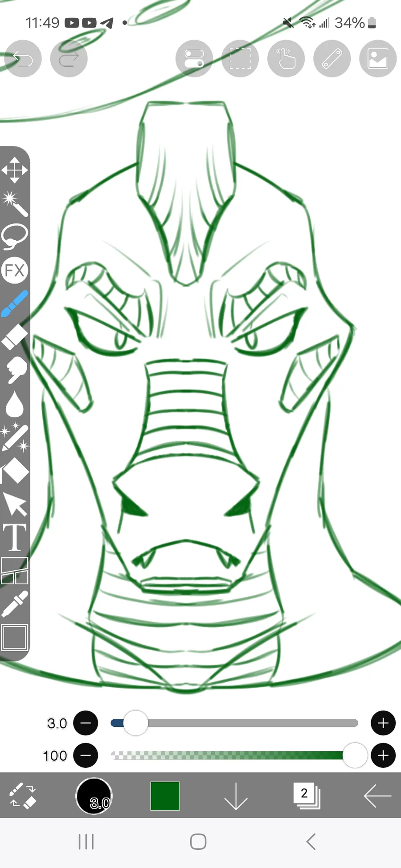The image size is (401, 868).
Task: Open the dashed selection area tool
Action: tap(240, 58)
